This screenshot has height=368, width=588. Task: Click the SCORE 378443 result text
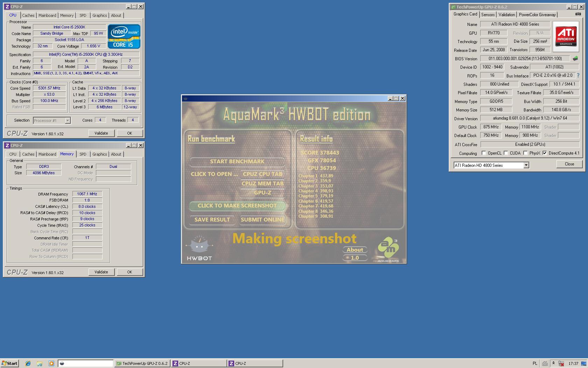point(320,153)
